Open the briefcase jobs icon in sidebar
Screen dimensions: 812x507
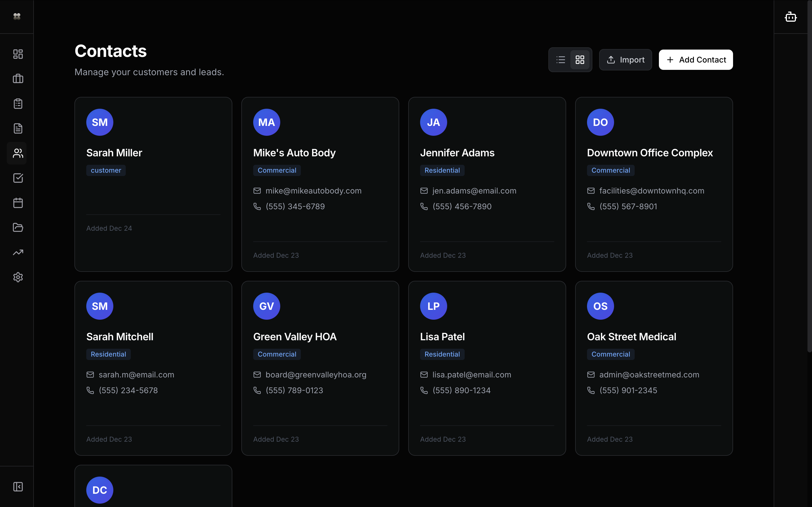18,79
